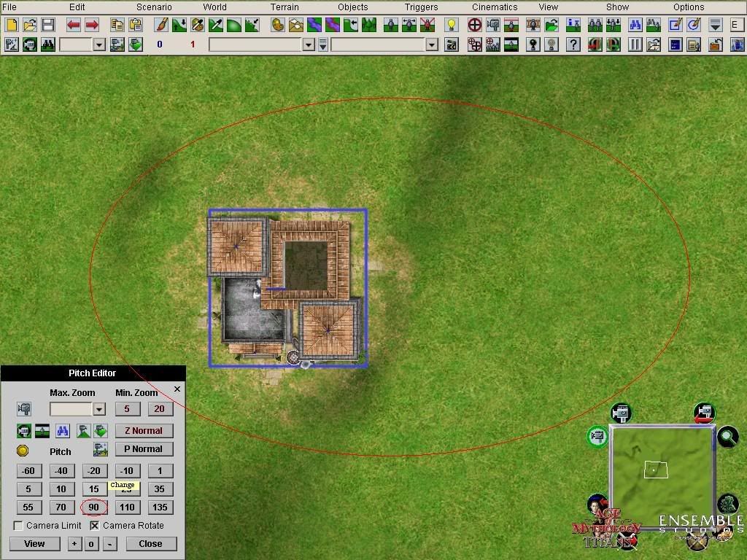Expand the small dropdown next to binoculars icon
747x560 pixels.
tap(99, 44)
